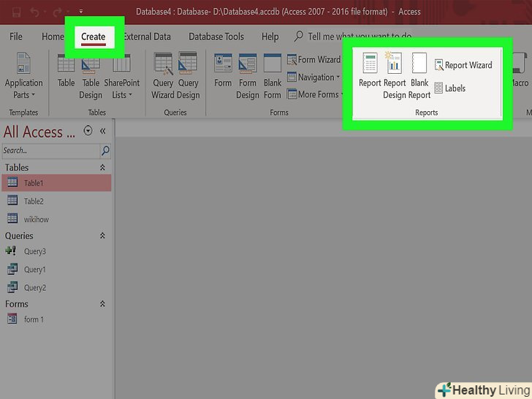Open Form Design view
532x399 pixels.
click(x=247, y=76)
